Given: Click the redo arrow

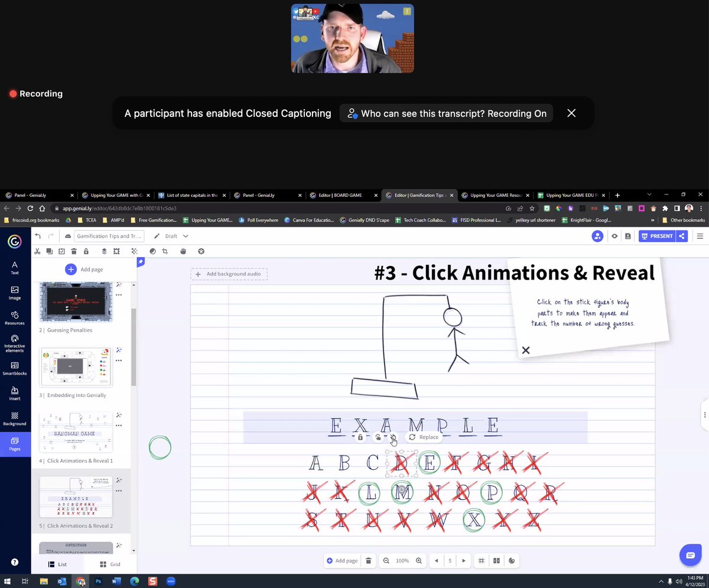Looking at the screenshot, I should (51, 236).
